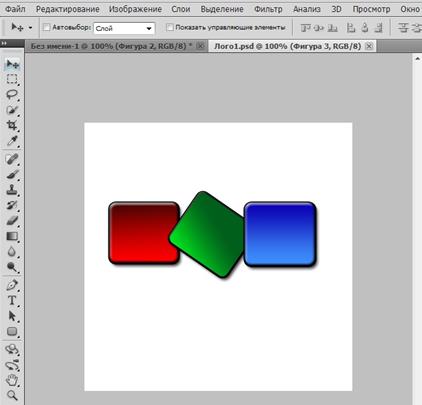Select the Eyedropper tool
Image resolution: width=422 pixels, height=405 pixels.
tap(12, 141)
